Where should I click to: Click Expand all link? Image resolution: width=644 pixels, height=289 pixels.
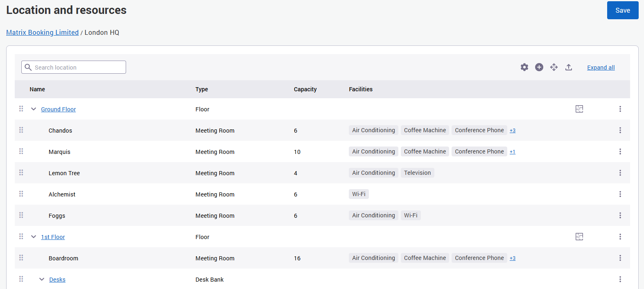click(x=601, y=68)
